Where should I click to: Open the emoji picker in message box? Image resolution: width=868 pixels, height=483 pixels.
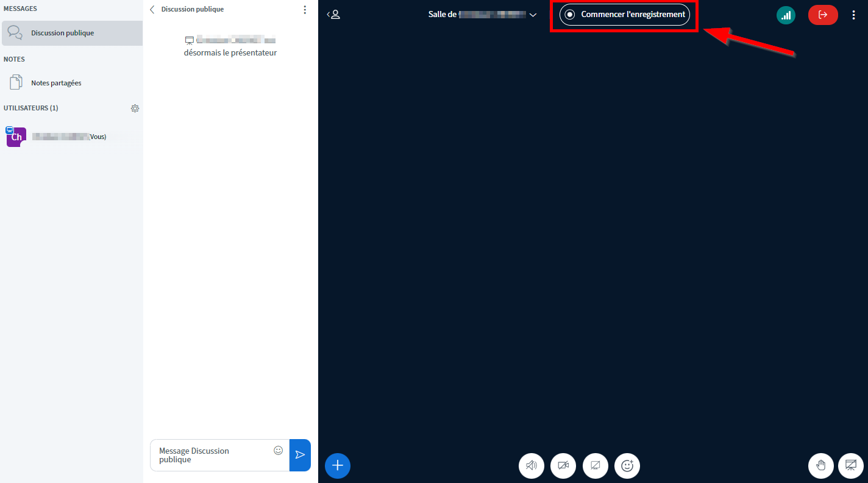[x=279, y=451]
